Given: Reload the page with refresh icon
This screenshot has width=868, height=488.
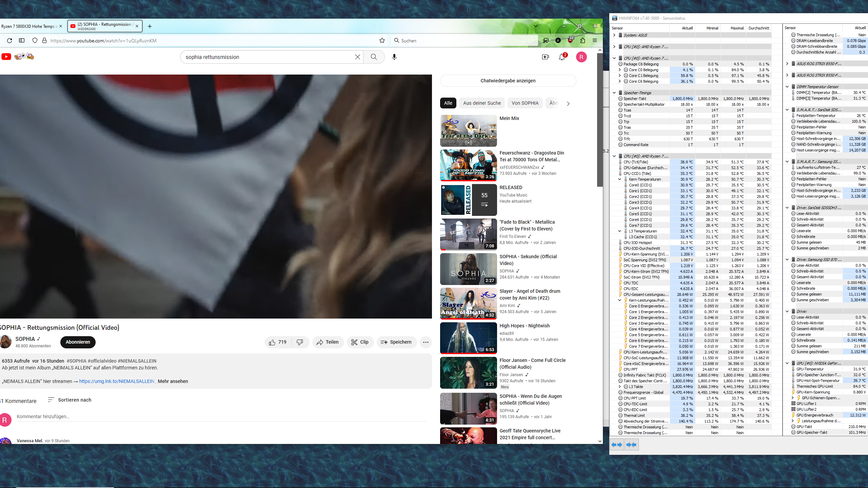Looking at the screenshot, I should [9, 41].
